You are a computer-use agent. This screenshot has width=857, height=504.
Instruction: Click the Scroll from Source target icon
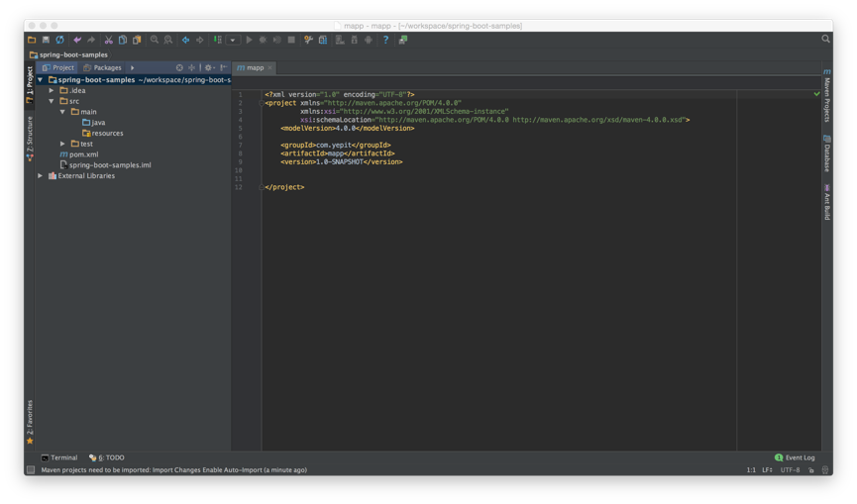[179, 67]
